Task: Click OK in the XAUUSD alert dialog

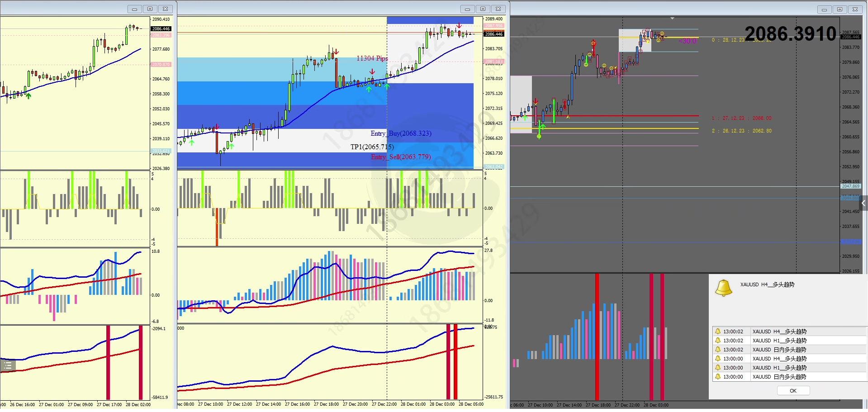Action: [x=793, y=391]
